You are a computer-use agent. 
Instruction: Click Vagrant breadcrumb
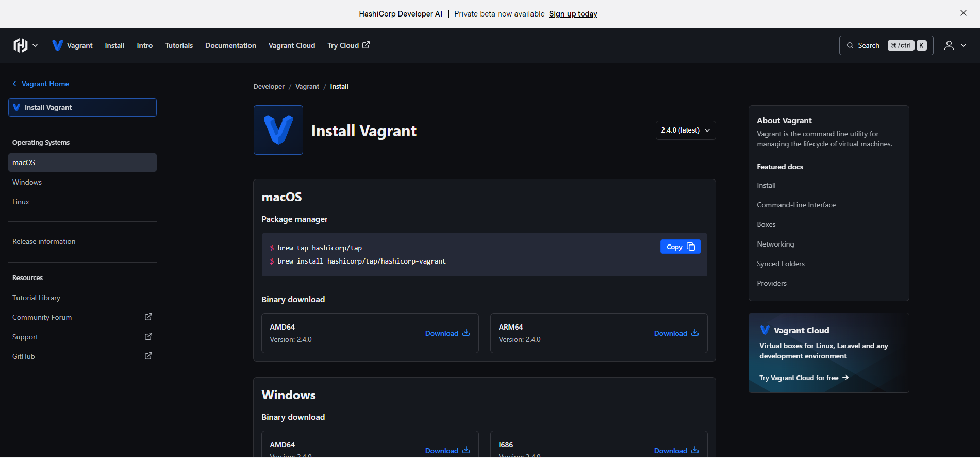[307, 86]
